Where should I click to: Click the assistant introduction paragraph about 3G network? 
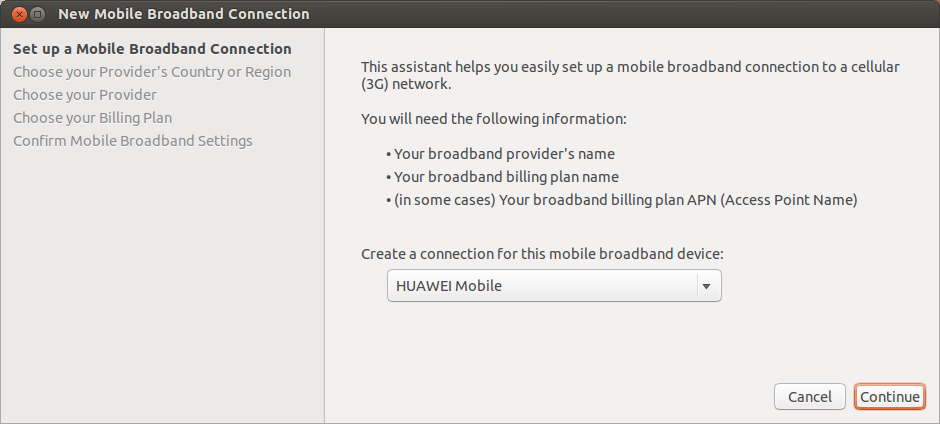point(630,75)
